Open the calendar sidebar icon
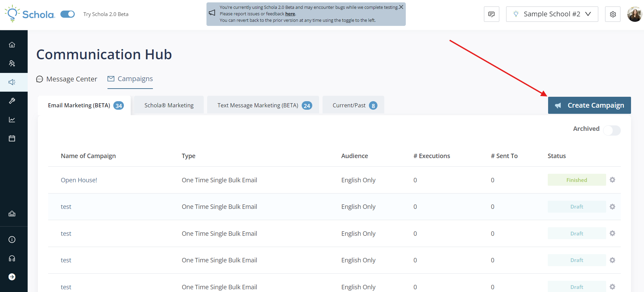 (x=12, y=138)
